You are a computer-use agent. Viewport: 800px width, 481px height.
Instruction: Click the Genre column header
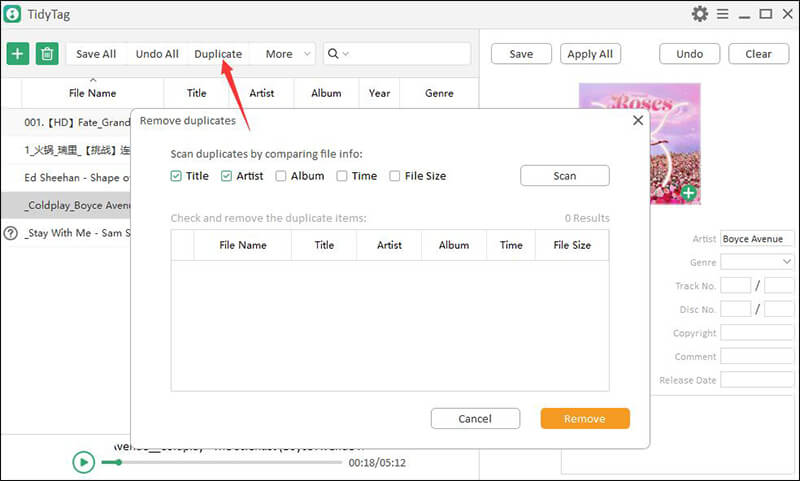(x=439, y=93)
